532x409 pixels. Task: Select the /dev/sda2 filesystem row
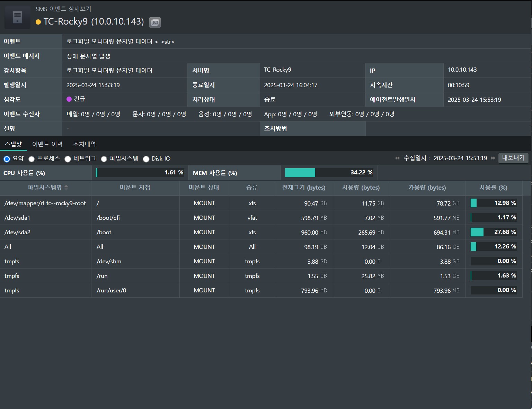pyautogui.click(x=17, y=232)
